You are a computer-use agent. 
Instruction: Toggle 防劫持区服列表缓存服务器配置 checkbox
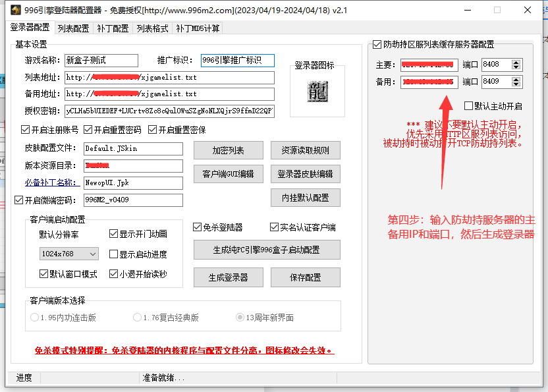[x=377, y=45]
